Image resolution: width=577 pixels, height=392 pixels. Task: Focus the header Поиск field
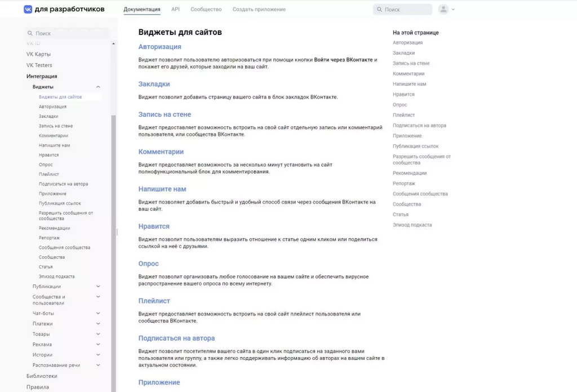[402, 9]
